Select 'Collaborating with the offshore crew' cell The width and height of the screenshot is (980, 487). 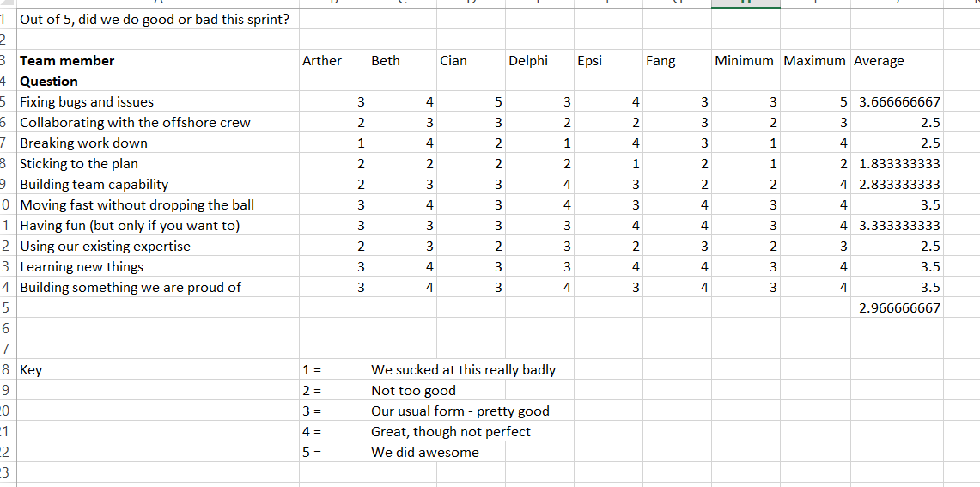135,123
